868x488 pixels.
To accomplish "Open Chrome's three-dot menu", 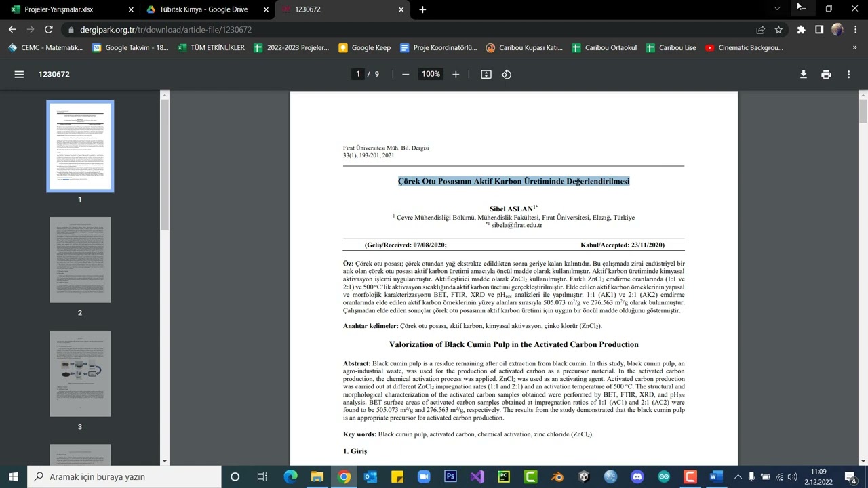I will [856, 30].
